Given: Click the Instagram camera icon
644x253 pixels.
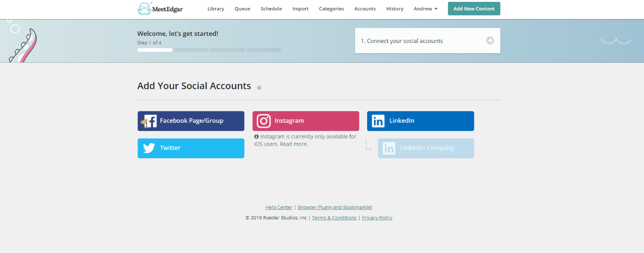Looking at the screenshot, I should click(264, 121).
